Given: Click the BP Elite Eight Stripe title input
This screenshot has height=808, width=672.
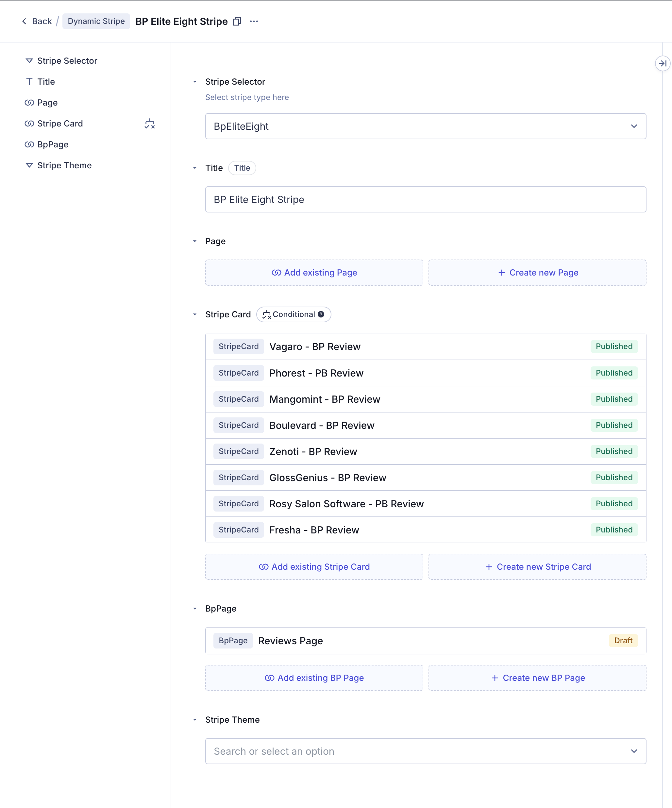Looking at the screenshot, I should pos(426,199).
